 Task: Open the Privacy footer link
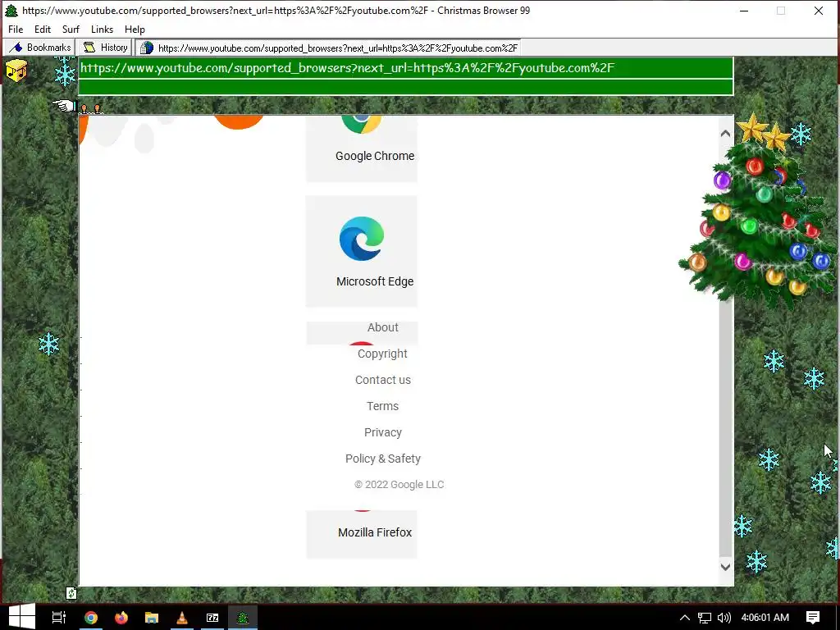[x=383, y=432]
